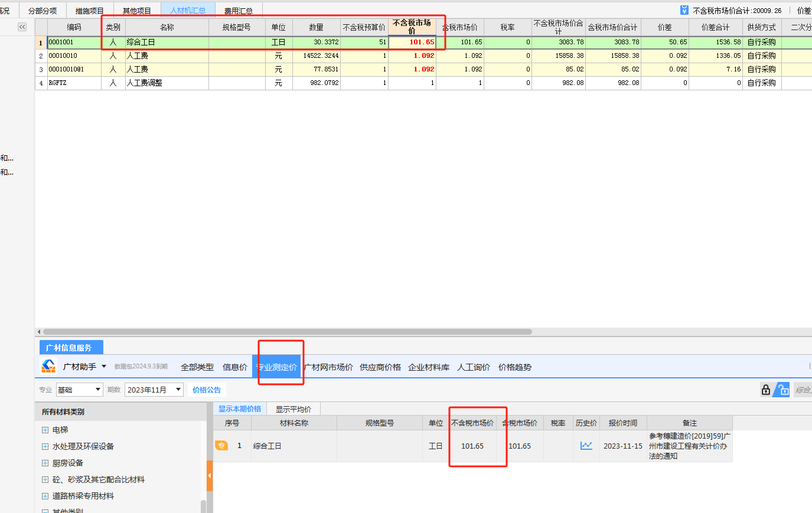The image size is (812, 513).
Task: Select the 全部类型 price tab
Action: click(x=197, y=367)
